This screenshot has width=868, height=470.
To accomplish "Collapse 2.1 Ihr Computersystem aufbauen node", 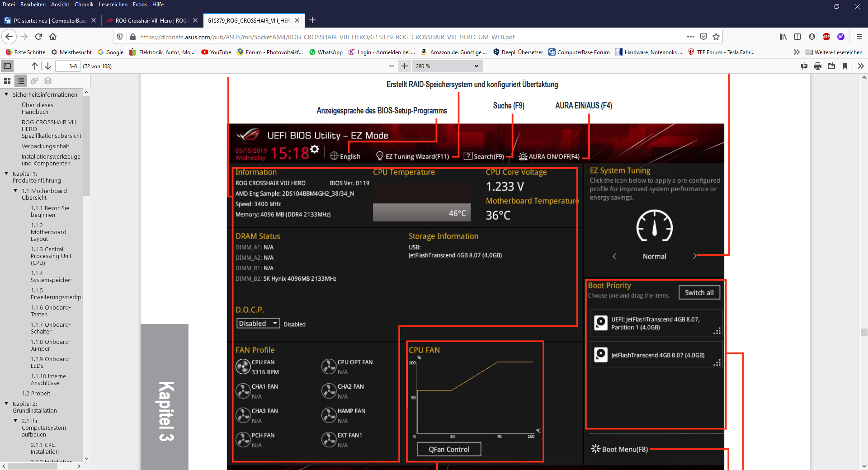I will pyautogui.click(x=15, y=421).
